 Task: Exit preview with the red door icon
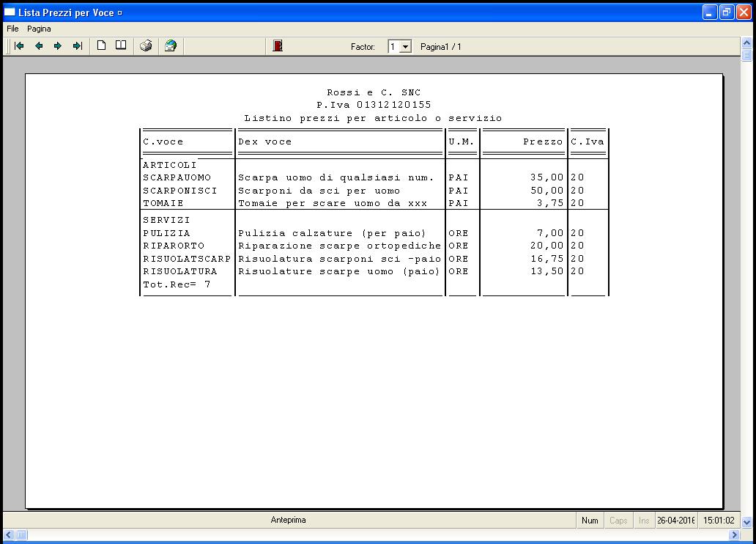click(278, 46)
